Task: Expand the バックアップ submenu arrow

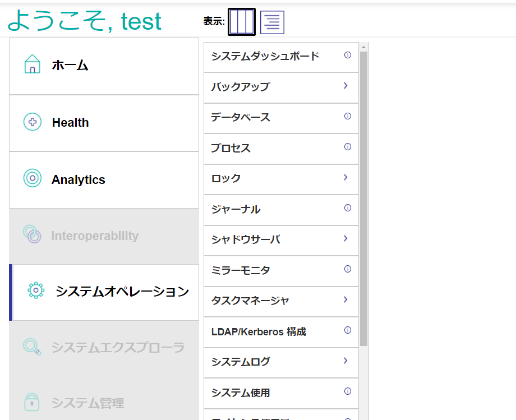Action: coord(345,86)
